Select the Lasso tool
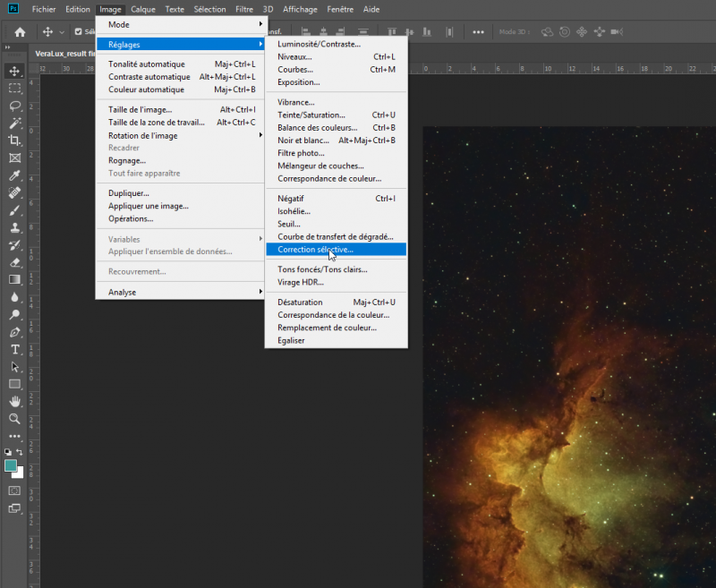Screen dimensions: 716x588 [14, 106]
